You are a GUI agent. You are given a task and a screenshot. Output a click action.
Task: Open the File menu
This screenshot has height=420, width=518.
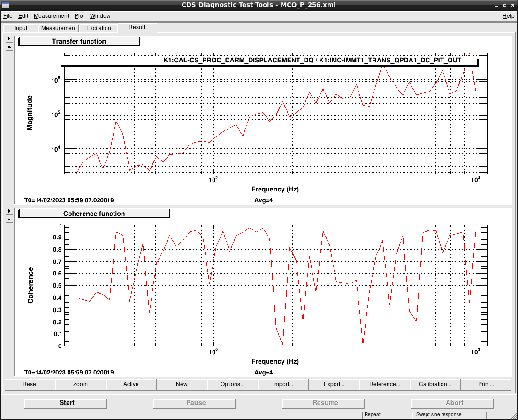pos(8,16)
